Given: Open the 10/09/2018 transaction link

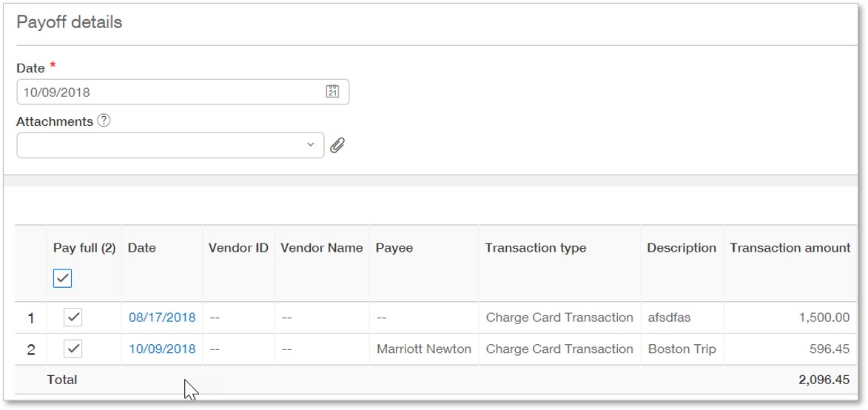Looking at the screenshot, I should pyautogui.click(x=162, y=349).
